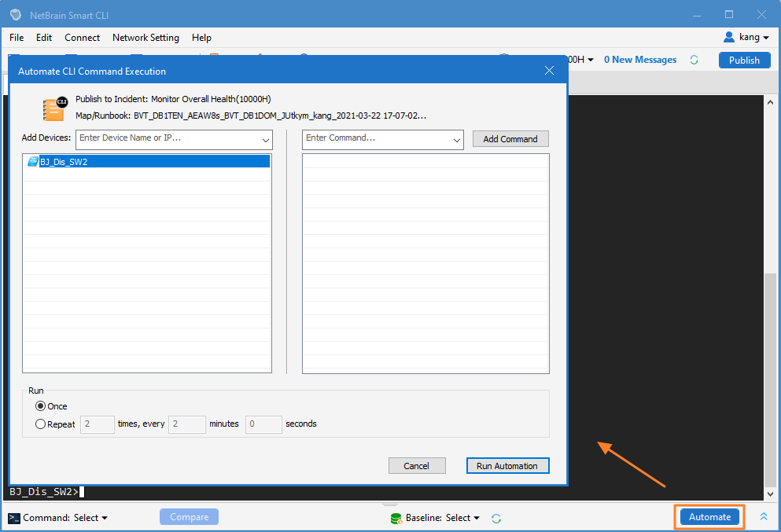Click the Publish button
Viewport: 781px width, 532px height.
coord(744,61)
